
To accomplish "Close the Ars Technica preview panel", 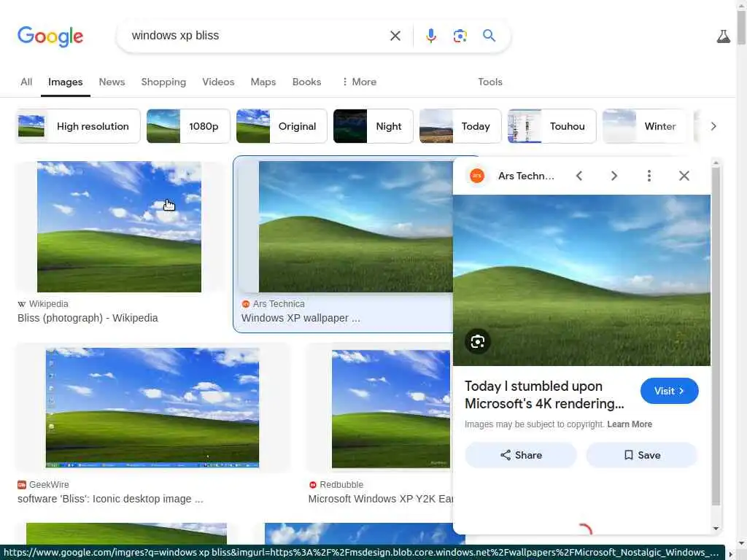I will [x=684, y=176].
